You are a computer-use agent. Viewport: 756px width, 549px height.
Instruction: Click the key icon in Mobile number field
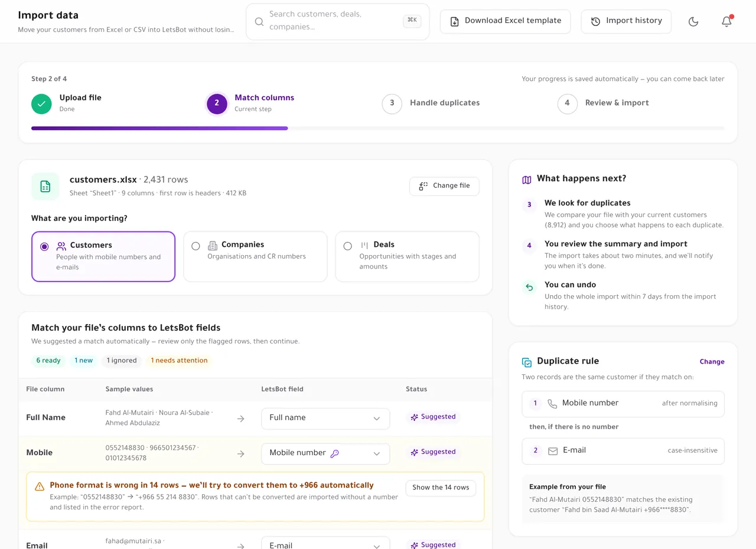pyautogui.click(x=335, y=453)
